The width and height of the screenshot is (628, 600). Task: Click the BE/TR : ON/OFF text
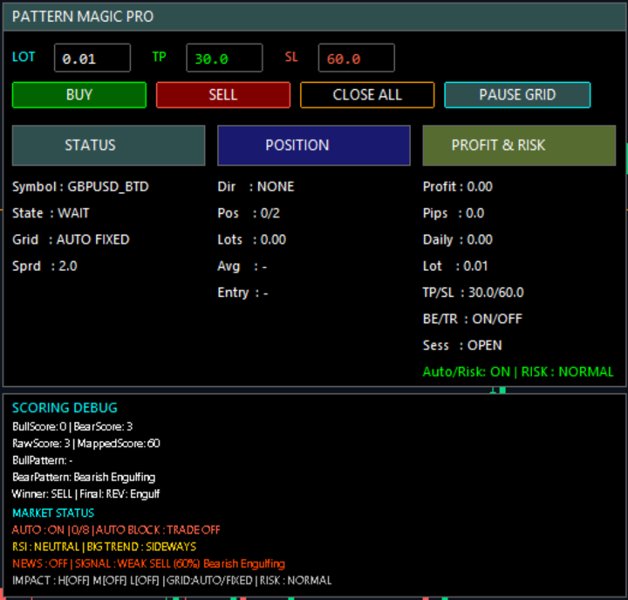(473, 319)
